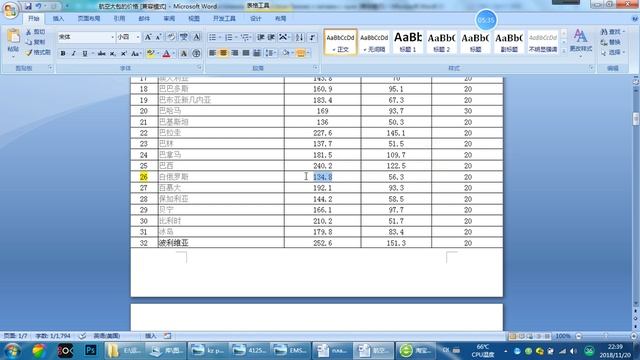Click the yellow highlight color button
This screenshot has width=640, height=360.
(151, 53)
